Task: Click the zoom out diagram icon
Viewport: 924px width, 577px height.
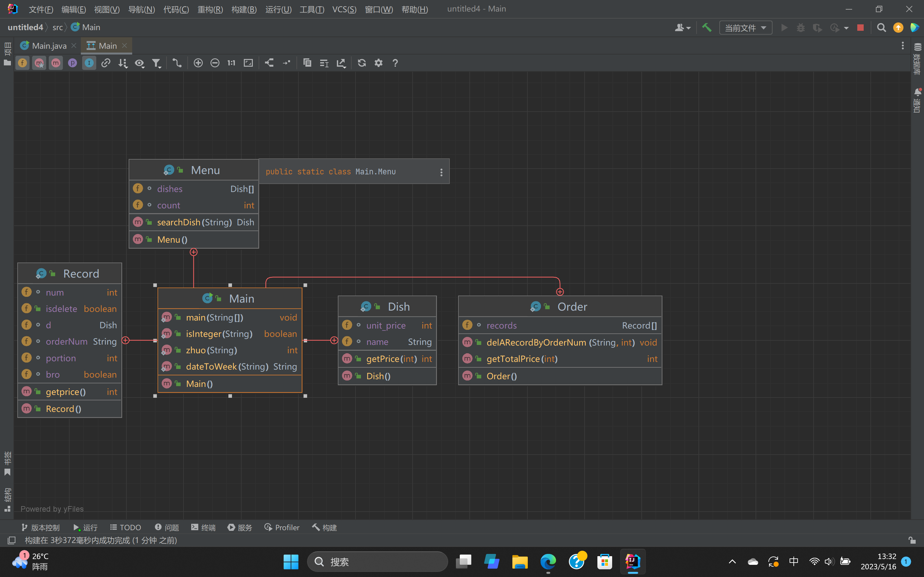Action: click(215, 63)
